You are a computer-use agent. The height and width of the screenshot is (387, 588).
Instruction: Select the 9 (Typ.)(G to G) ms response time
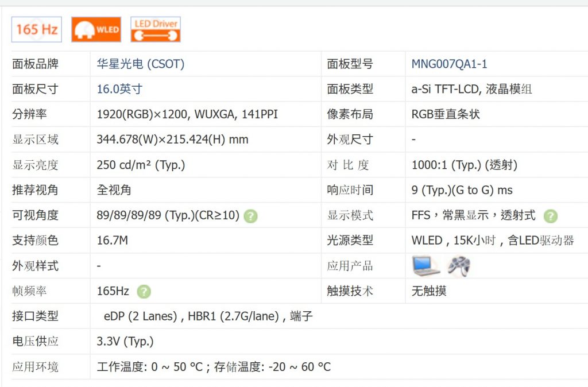462,190
